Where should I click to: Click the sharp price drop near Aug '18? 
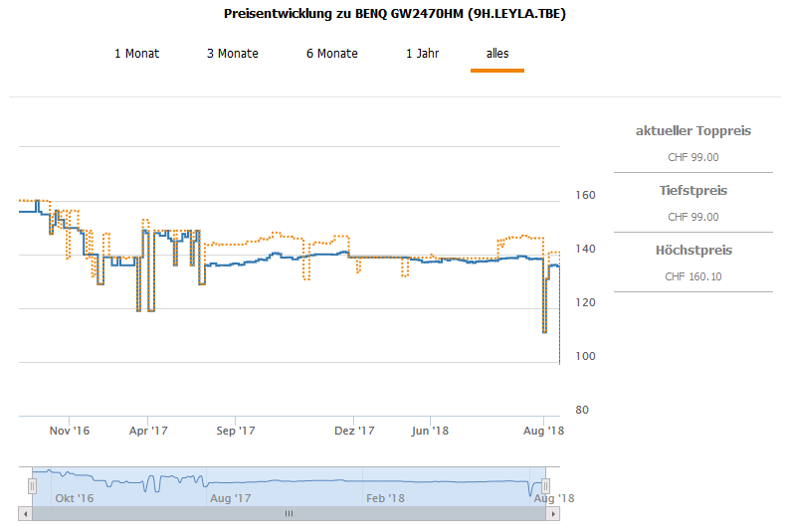544,318
